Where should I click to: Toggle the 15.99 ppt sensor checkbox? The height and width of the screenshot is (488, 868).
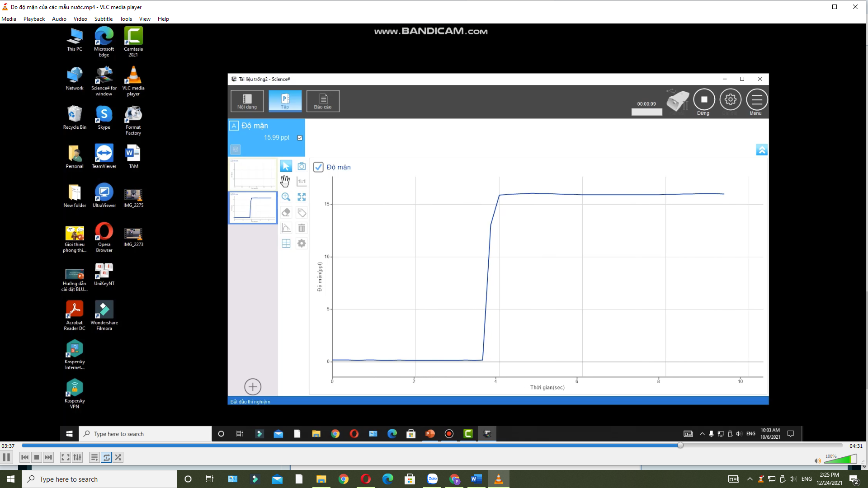pyautogui.click(x=300, y=138)
